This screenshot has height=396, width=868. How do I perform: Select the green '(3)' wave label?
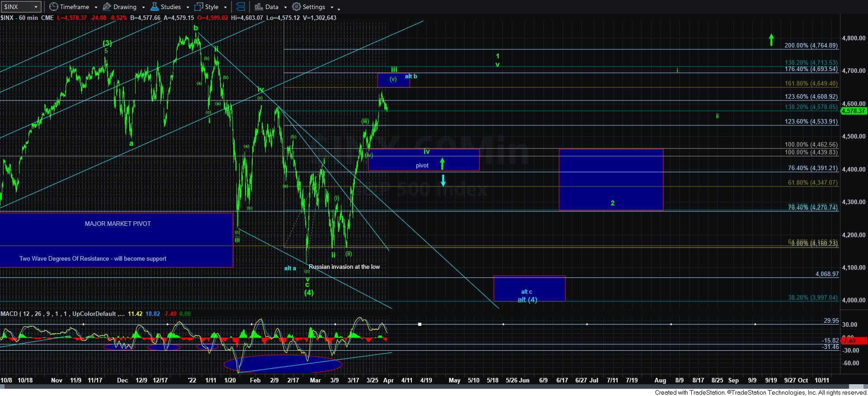(x=107, y=43)
